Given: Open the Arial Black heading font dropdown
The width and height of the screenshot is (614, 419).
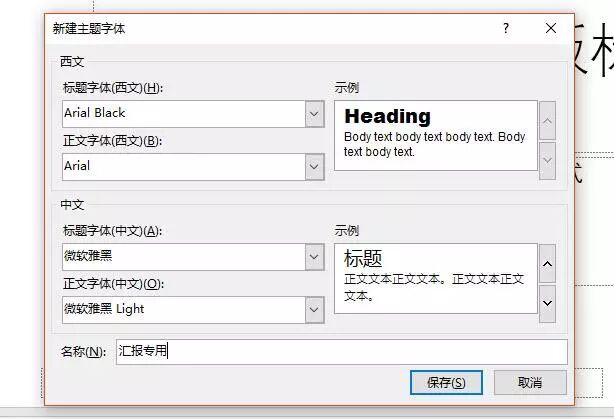Looking at the screenshot, I should (314, 114).
